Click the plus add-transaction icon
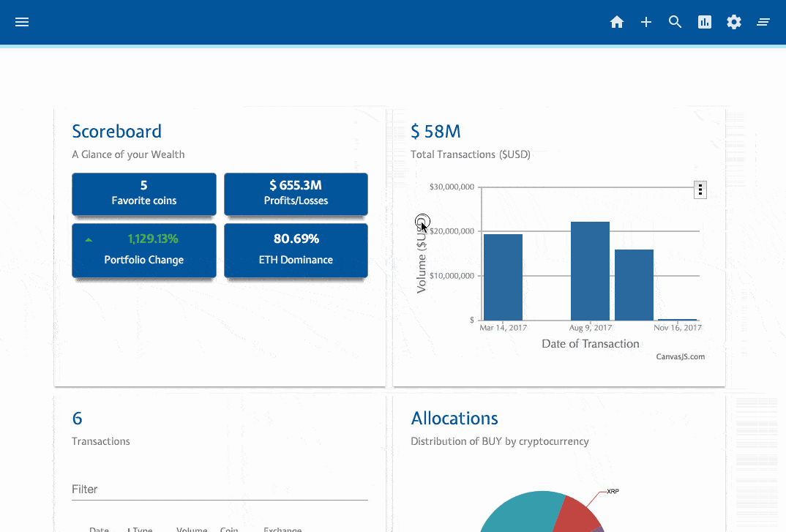The image size is (786, 532). [646, 22]
